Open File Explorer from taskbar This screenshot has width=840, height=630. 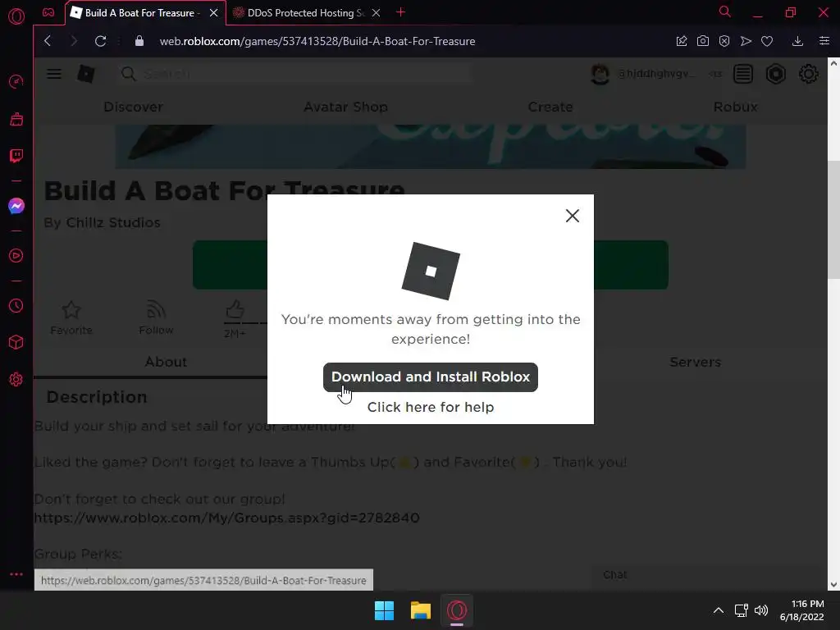(421, 610)
